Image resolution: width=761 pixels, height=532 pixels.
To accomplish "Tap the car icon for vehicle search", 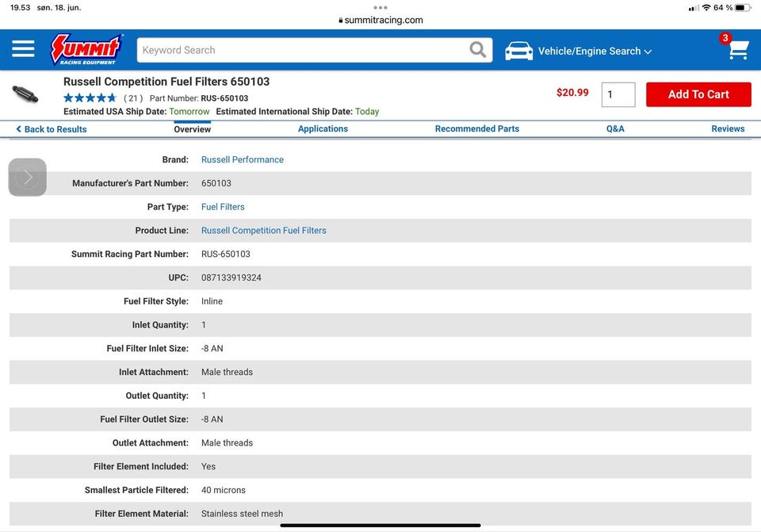I will pyautogui.click(x=519, y=51).
